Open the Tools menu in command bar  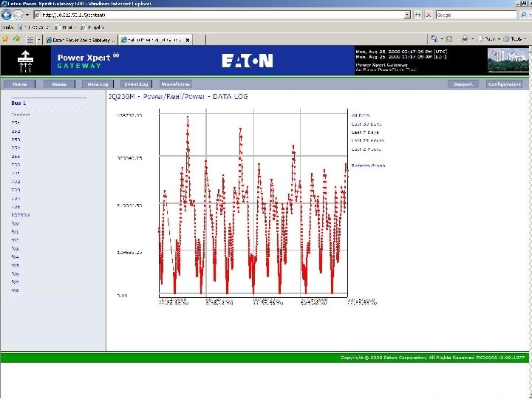pyautogui.click(x=515, y=39)
